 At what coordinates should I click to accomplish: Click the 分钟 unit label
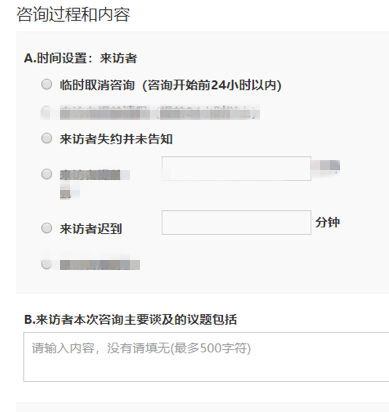pos(328,222)
